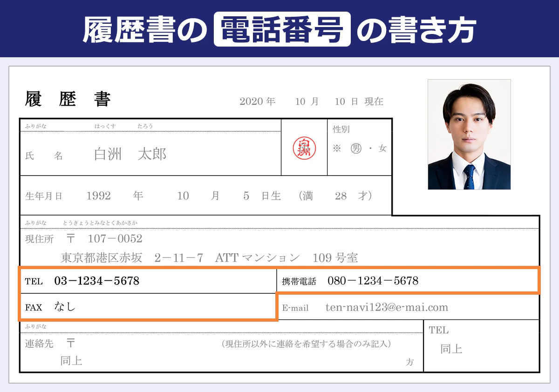Click the 現住所 label
The image size is (559, 392).
39,239
